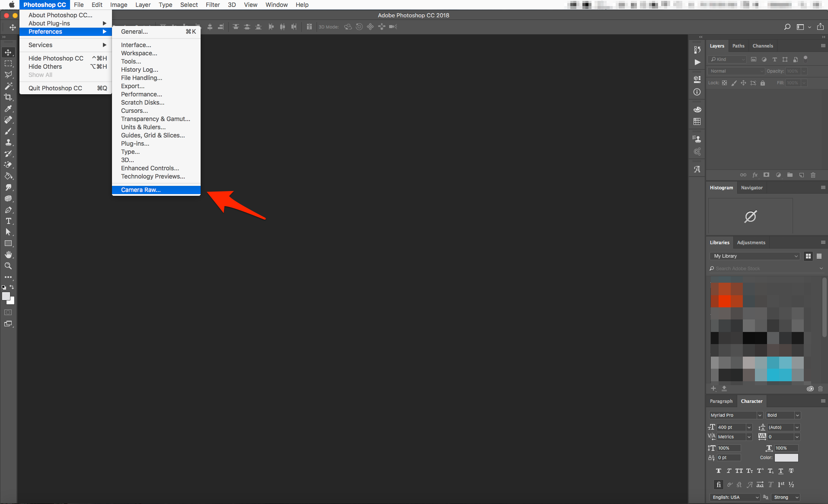Select the Hand tool
The image size is (828, 504).
[8, 255]
